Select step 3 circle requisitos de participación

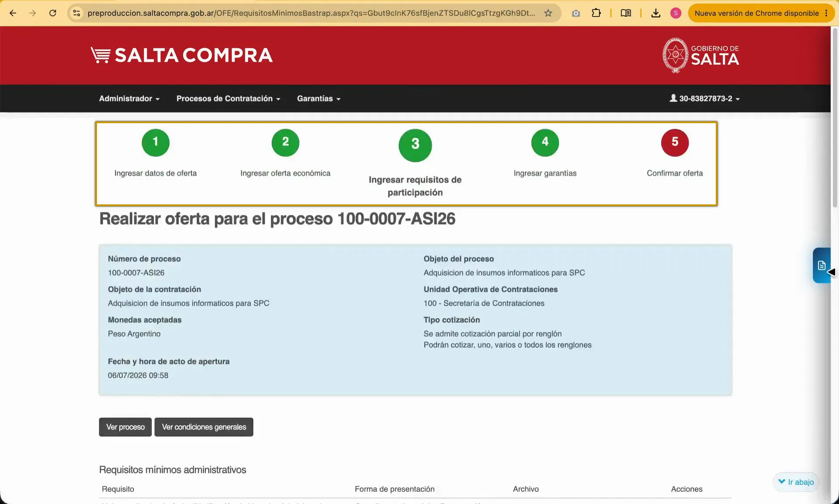(415, 145)
